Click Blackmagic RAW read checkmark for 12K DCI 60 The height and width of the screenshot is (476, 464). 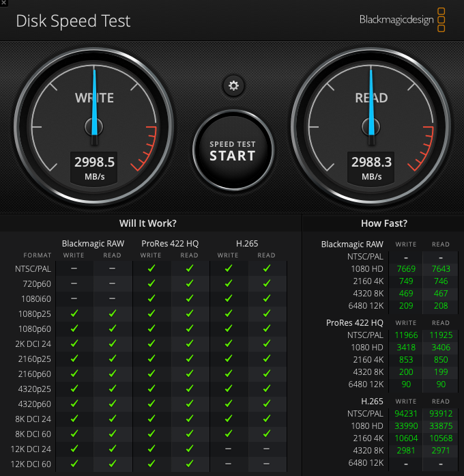tap(113, 464)
